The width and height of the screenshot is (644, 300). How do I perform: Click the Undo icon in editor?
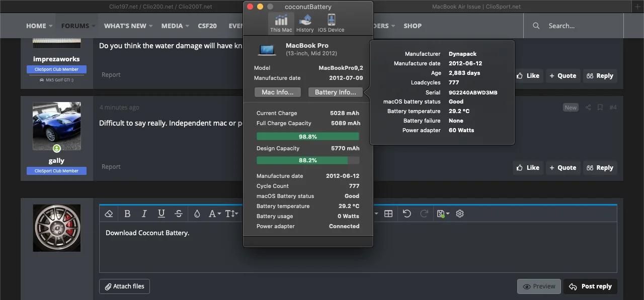click(x=407, y=214)
